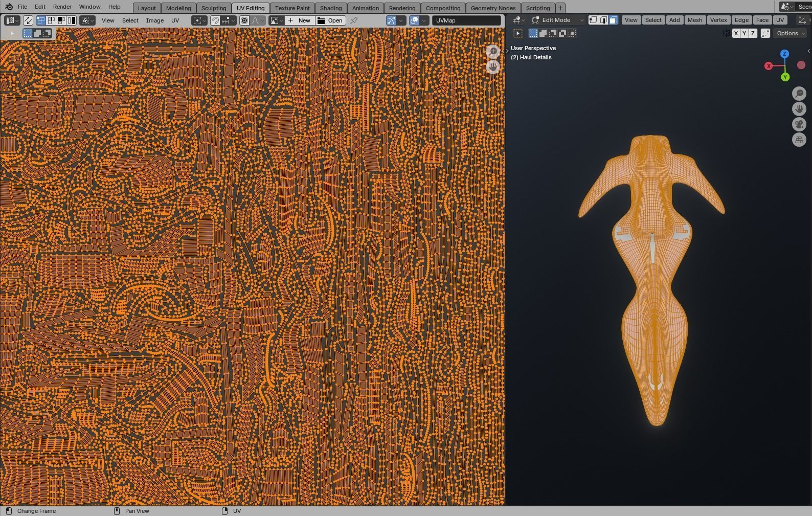
Task: Click zoom gizmo in 3D viewport
Action: tap(799, 94)
